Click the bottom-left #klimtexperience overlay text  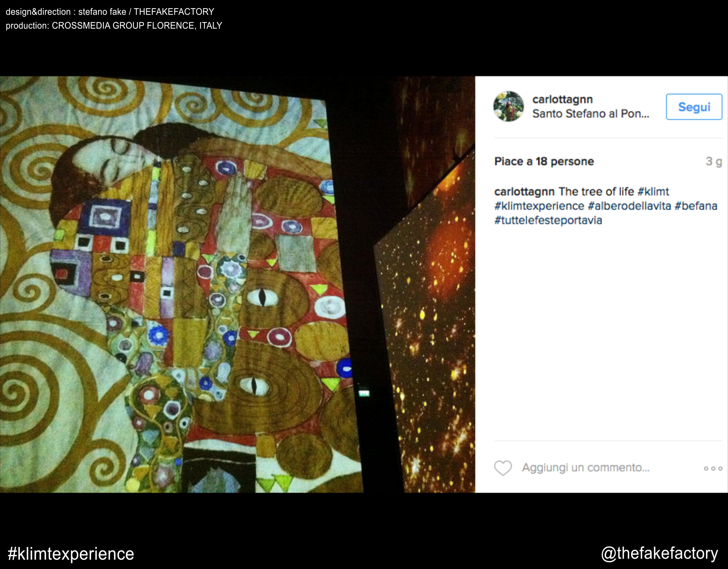(x=71, y=554)
